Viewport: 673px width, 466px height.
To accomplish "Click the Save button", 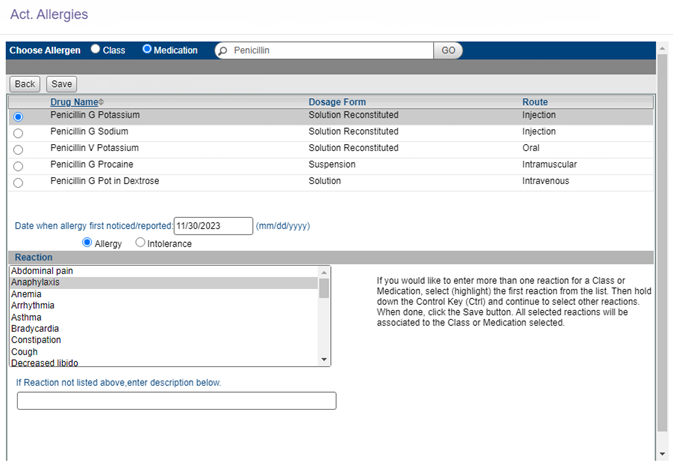I will pyautogui.click(x=61, y=84).
